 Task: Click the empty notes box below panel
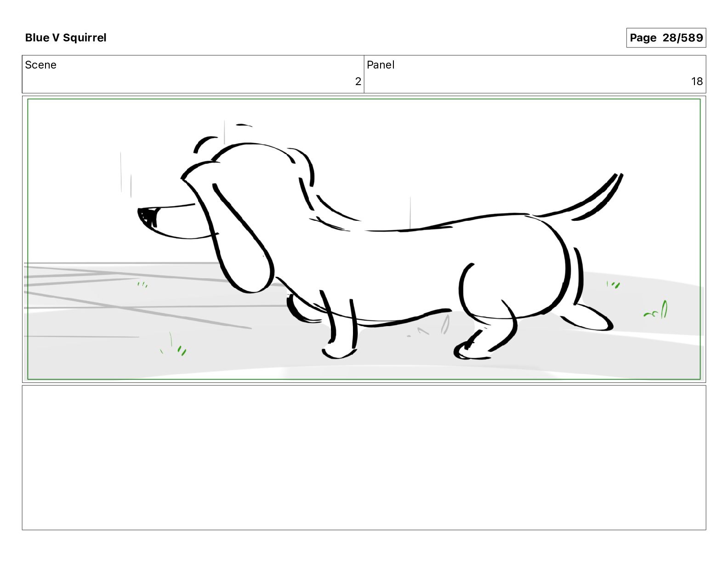click(x=364, y=458)
